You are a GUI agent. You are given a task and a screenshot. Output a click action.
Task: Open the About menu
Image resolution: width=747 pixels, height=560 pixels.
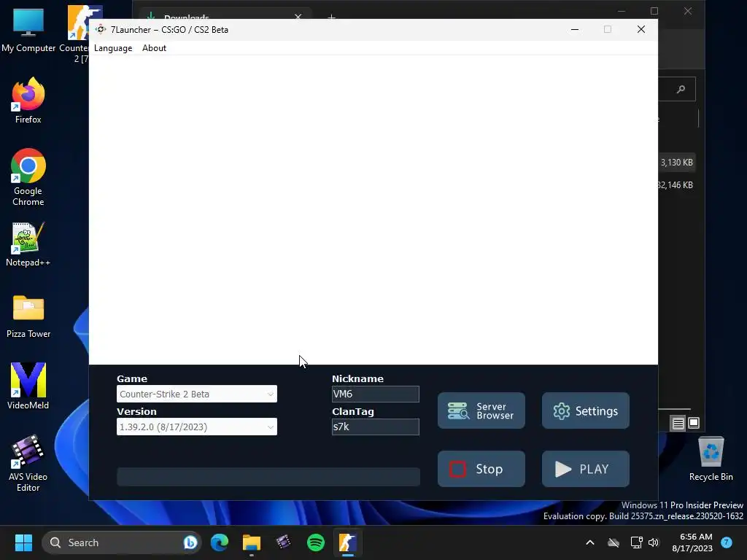154,48
